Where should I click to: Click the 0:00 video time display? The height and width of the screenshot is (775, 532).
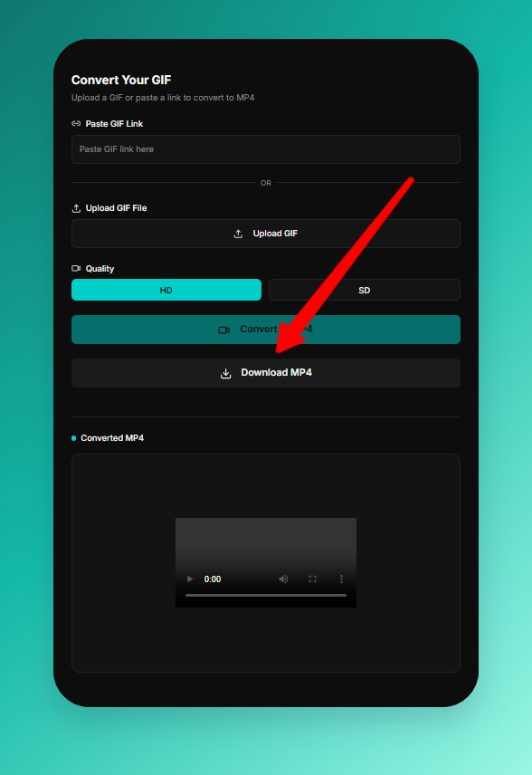pos(213,579)
